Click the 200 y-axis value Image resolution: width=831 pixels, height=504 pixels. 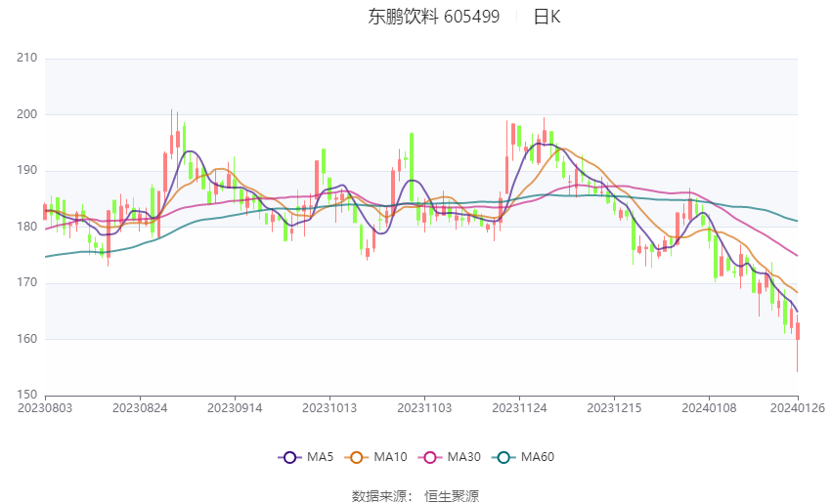(27, 114)
